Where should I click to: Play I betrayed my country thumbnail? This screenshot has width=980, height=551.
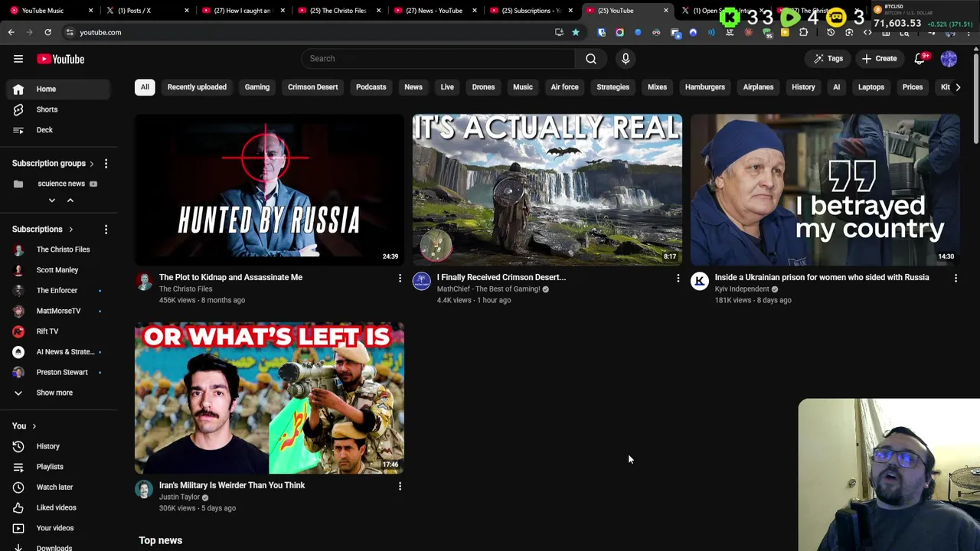(x=825, y=190)
